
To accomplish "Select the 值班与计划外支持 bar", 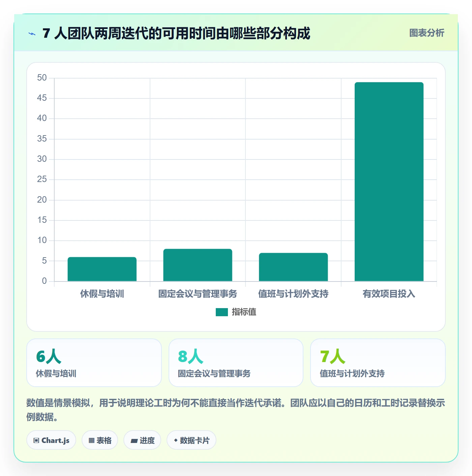I will pos(293,267).
